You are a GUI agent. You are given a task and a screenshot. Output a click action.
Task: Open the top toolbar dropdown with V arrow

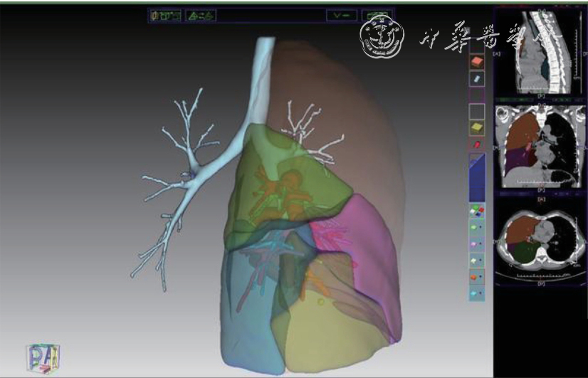pos(342,16)
